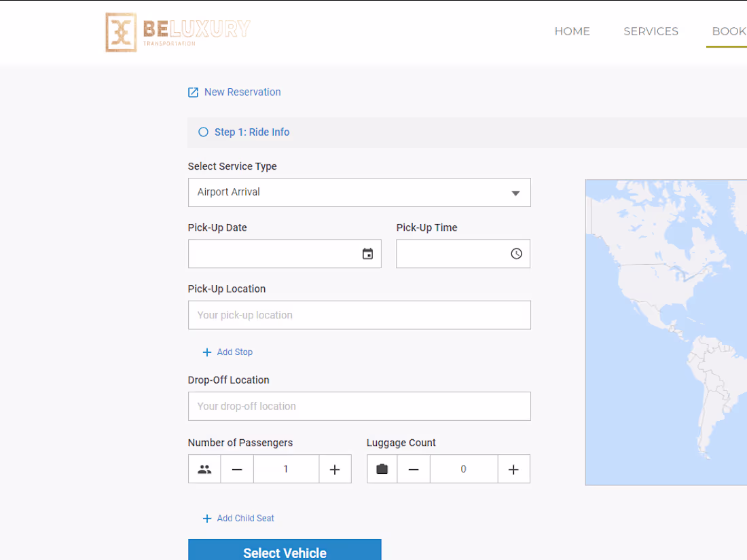
Task: Click the plus icon beside Add Child Seat
Action: coord(206,519)
